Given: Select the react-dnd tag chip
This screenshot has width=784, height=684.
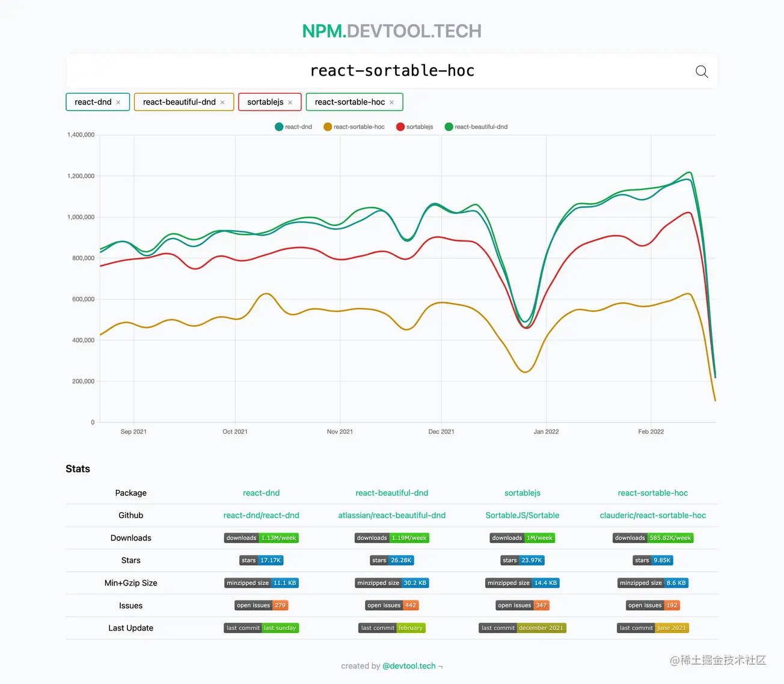Looking at the screenshot, I should [x=98, y=102].
